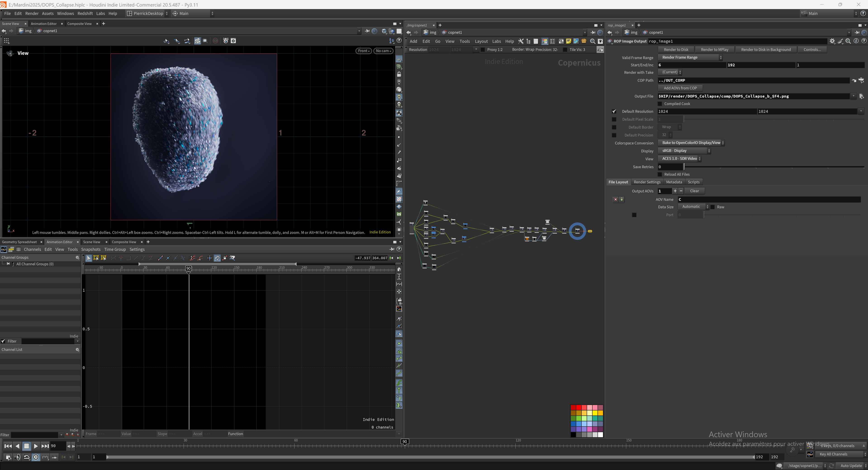
Task: Click the Render to Disk button
Action: (x=676, y=50)
